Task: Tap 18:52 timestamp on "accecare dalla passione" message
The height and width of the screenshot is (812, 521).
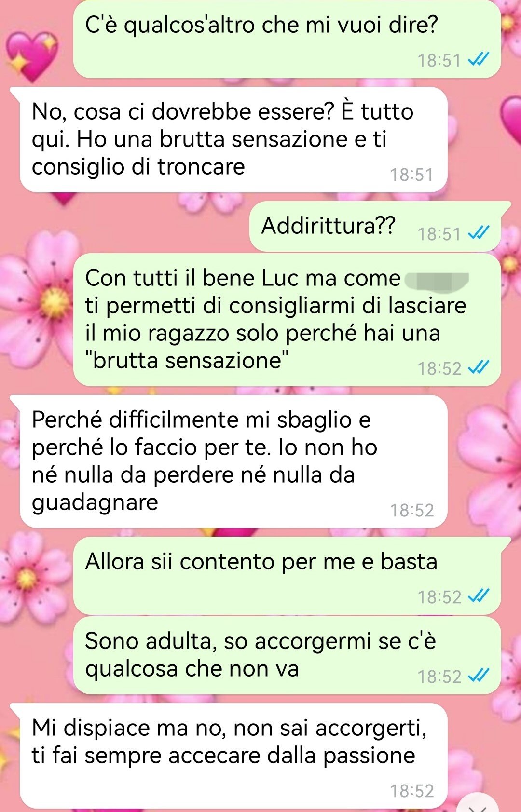Action: point(412,791)
